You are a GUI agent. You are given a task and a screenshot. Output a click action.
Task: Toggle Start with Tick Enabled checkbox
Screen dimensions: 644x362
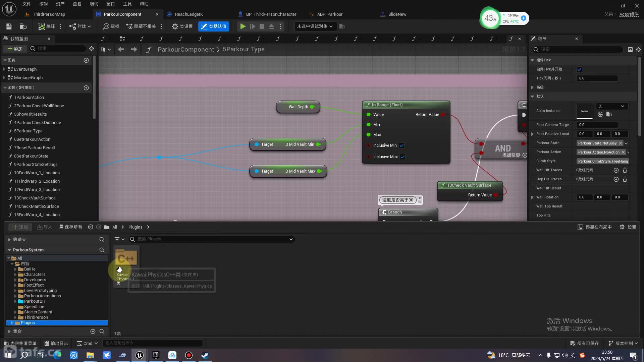click(x=579, y=69)
